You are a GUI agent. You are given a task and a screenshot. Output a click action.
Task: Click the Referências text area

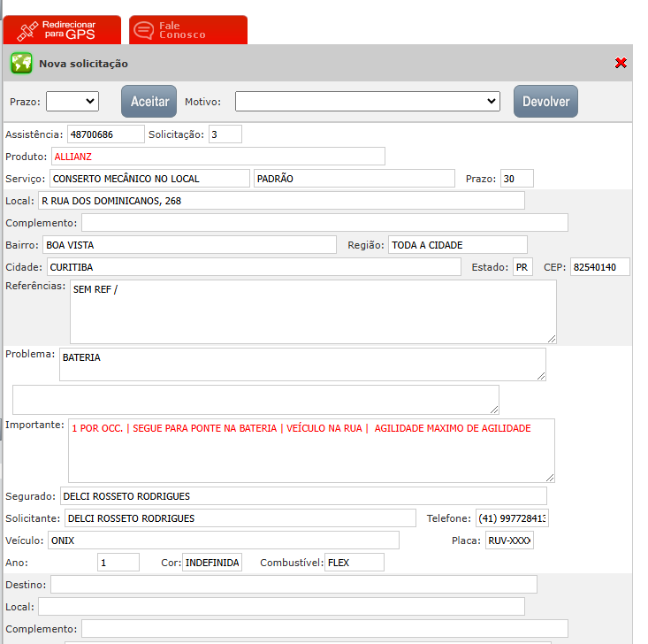coord(313,311)
